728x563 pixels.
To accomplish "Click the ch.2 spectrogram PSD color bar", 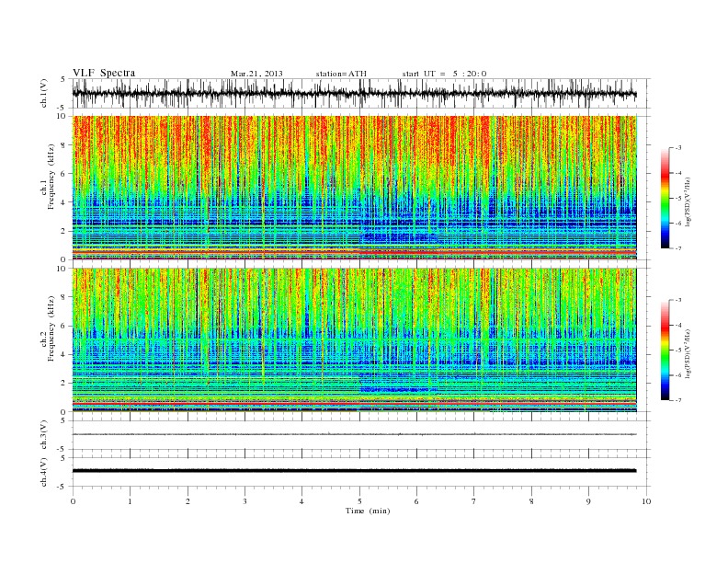I will (x=665, y=350).
